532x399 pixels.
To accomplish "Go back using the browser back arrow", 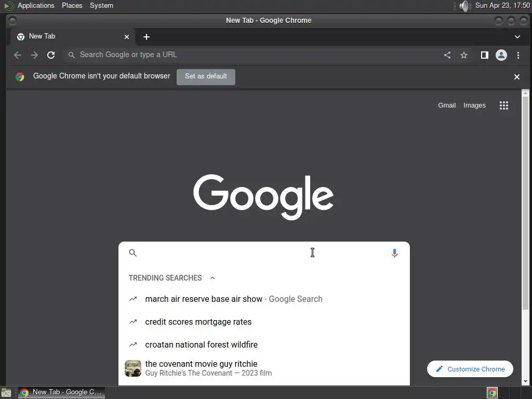I will [18, 55].
